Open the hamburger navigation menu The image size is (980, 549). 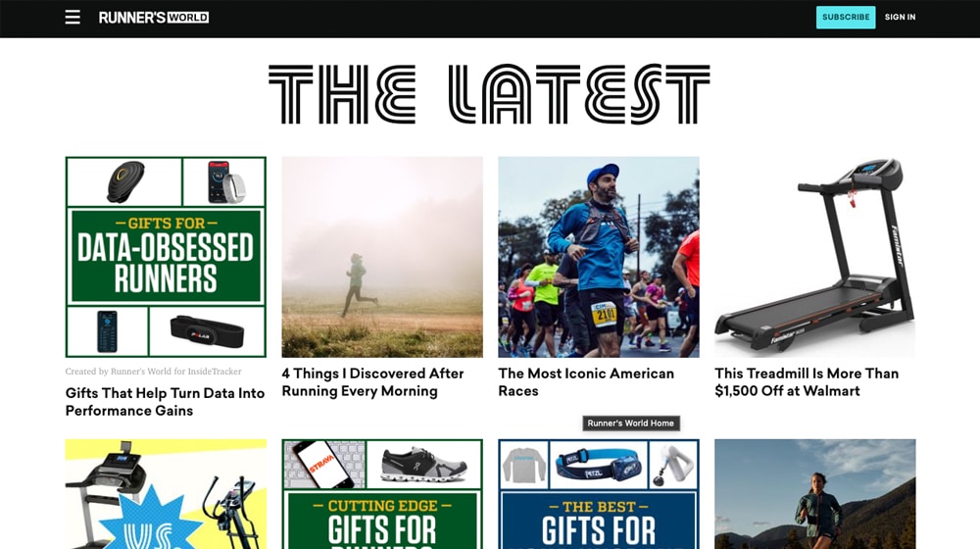click(73, 17)
